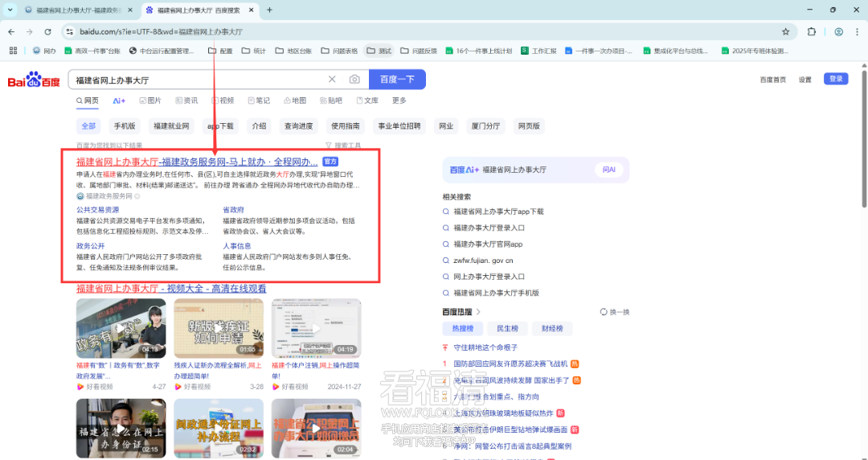Open 福建省网上办事大厅 official result link
Viewport: 868px width, 460px height.
[196, 162]
